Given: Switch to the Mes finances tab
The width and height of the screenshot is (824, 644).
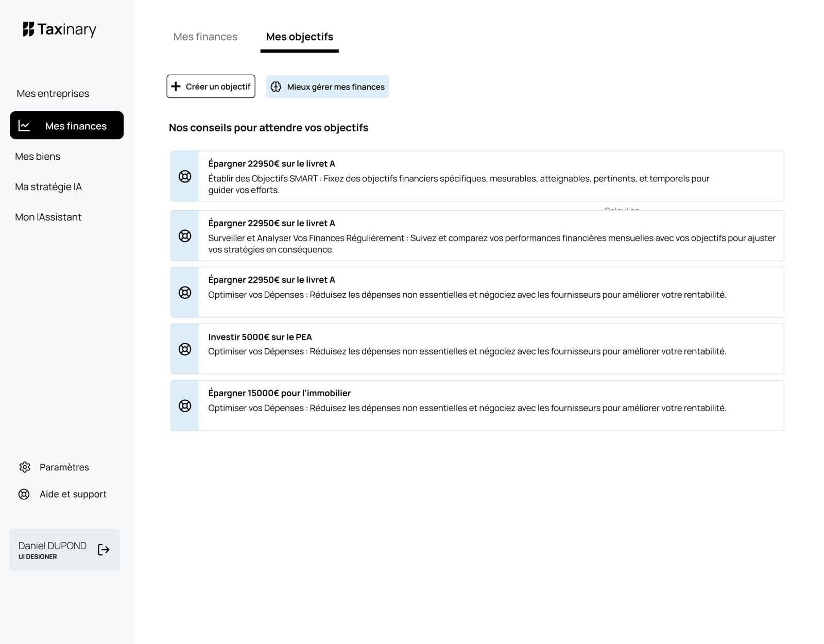Looking at the screenshot, I should (x=205, y=37).
